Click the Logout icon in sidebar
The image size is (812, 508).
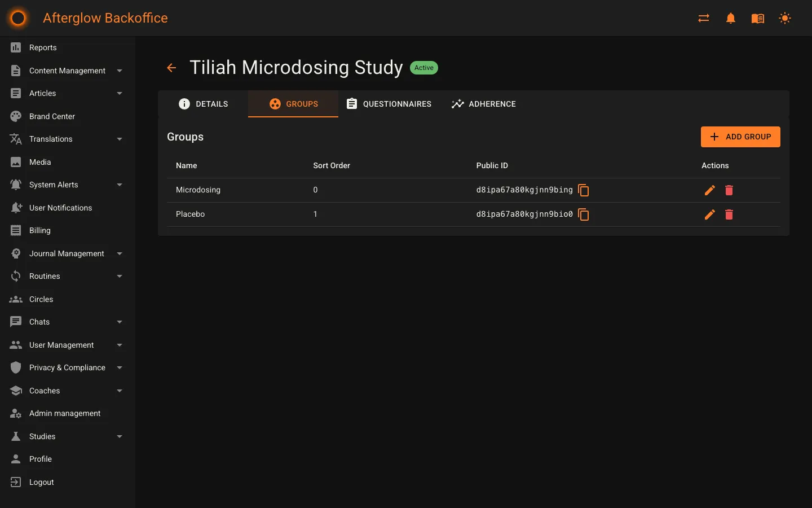tap(16, 482)
